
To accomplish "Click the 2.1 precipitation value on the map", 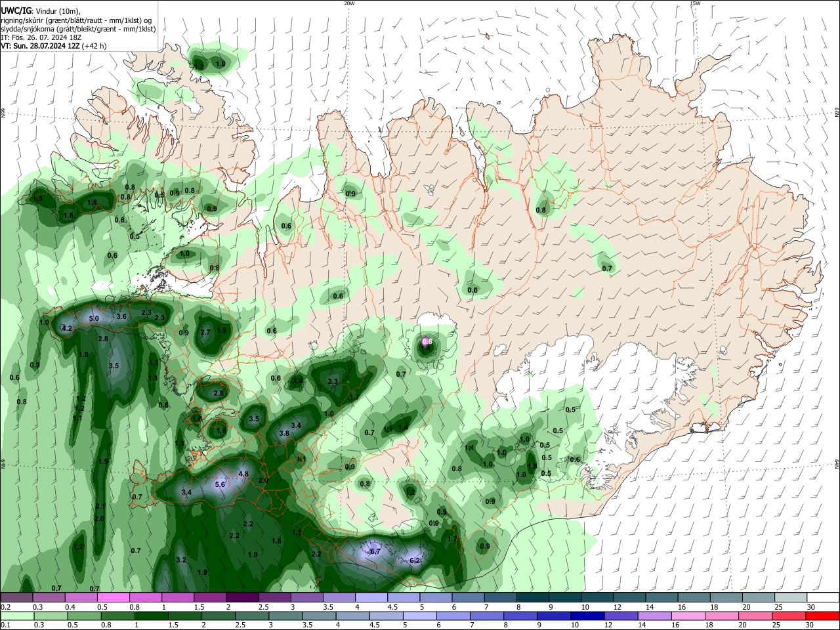I will (100, 506).
